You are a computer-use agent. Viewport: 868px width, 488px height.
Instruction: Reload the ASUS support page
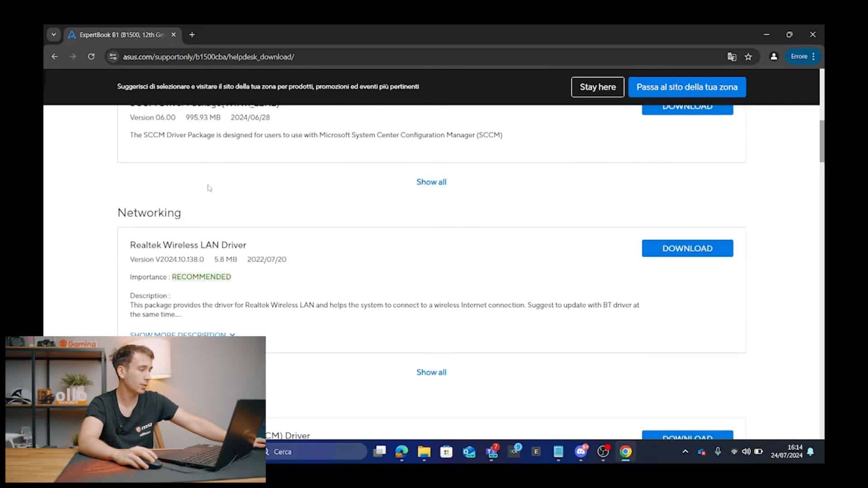pos(91,56)
